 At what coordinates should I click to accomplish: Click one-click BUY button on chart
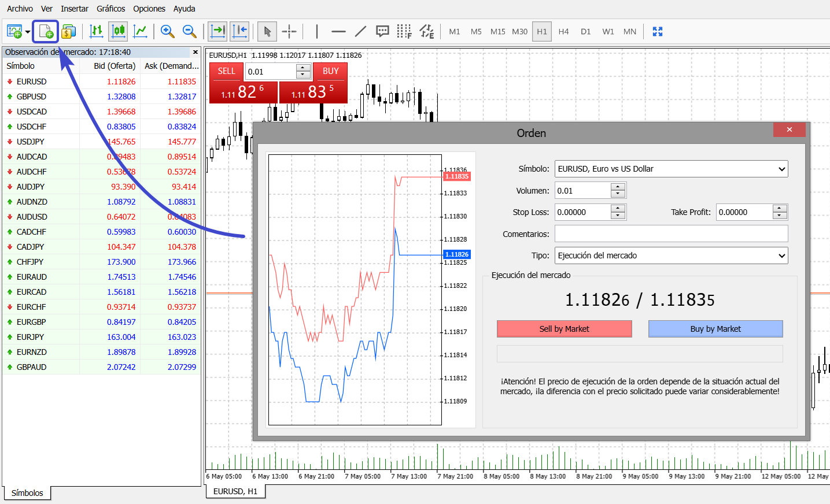tap(330, 71)
